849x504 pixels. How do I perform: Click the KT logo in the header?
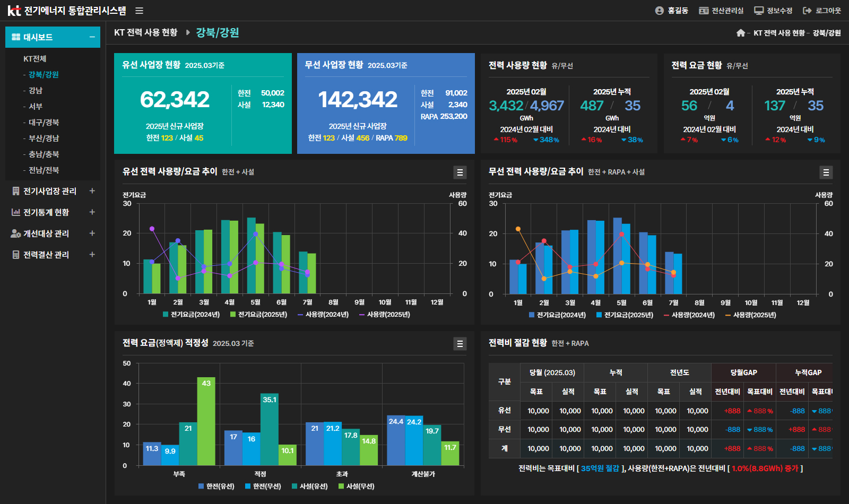coord(14,11)
